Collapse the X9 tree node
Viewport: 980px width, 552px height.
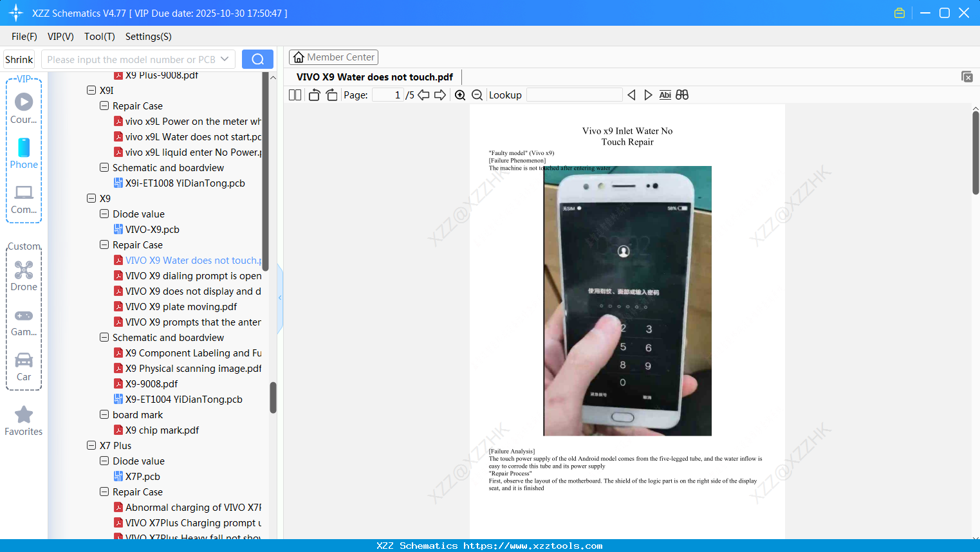tap(91, 198)
